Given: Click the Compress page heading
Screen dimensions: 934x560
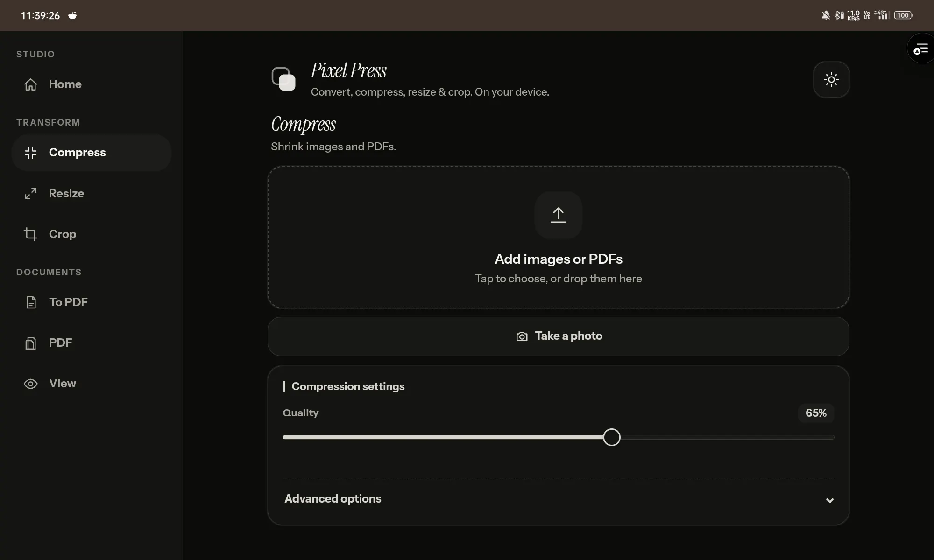Looking at the screenshot, I should pyautogui.click(x=304, y=125).
